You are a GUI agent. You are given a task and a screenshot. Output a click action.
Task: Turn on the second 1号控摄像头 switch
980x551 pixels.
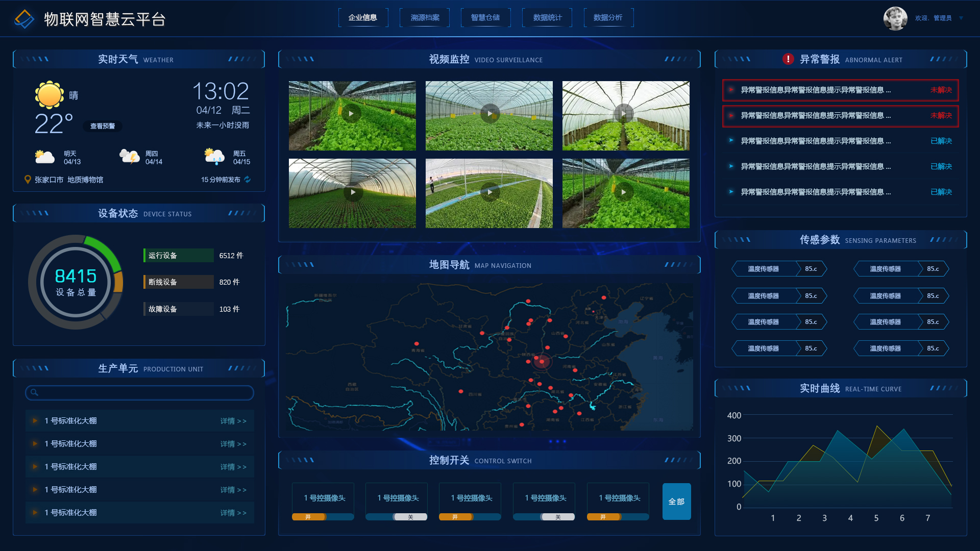pos(397,517)
